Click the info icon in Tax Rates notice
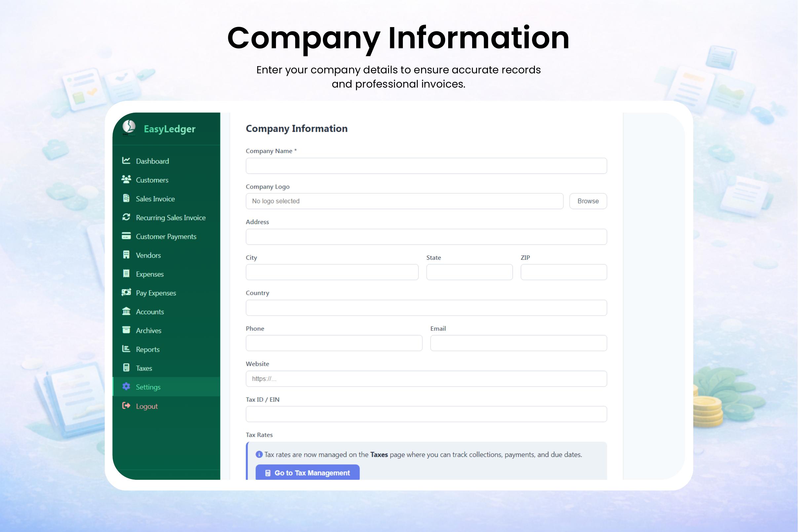This screenshot has height=532, width=798. pyautogui.click(x=259, y=454)
